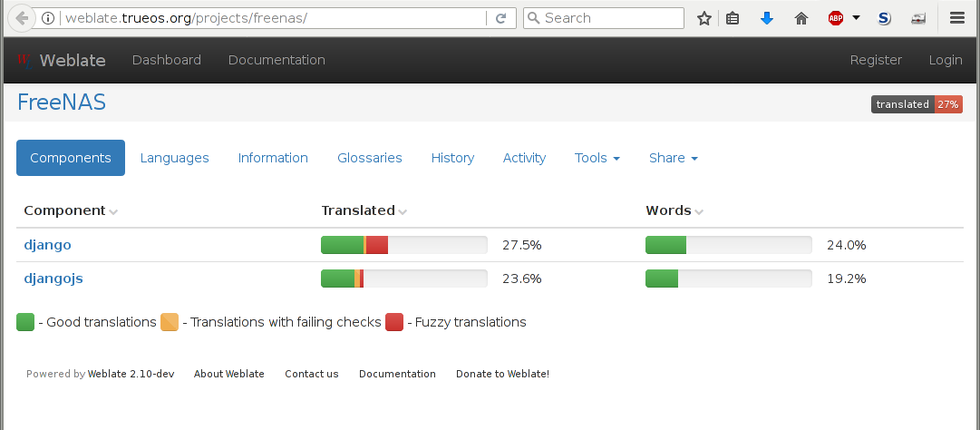Viewport: 980px width, 430px height.
Task: Expand the Share dropdown menu
Action: click(x=673, y=158)
